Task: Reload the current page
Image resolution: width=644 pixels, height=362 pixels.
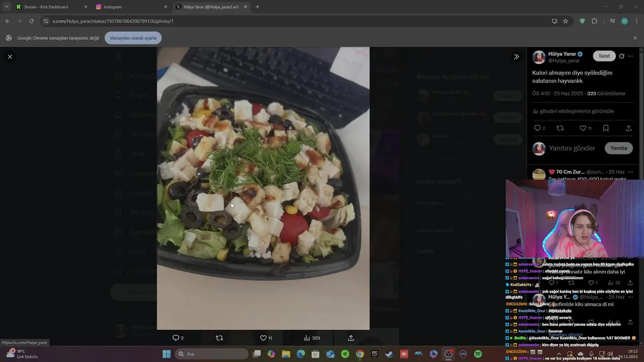Action: coord(31,21)
